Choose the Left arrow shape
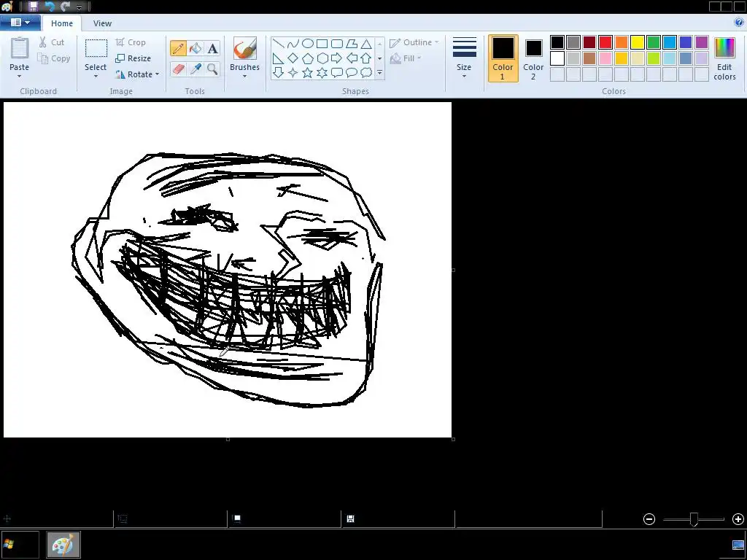 pos(352,58)
